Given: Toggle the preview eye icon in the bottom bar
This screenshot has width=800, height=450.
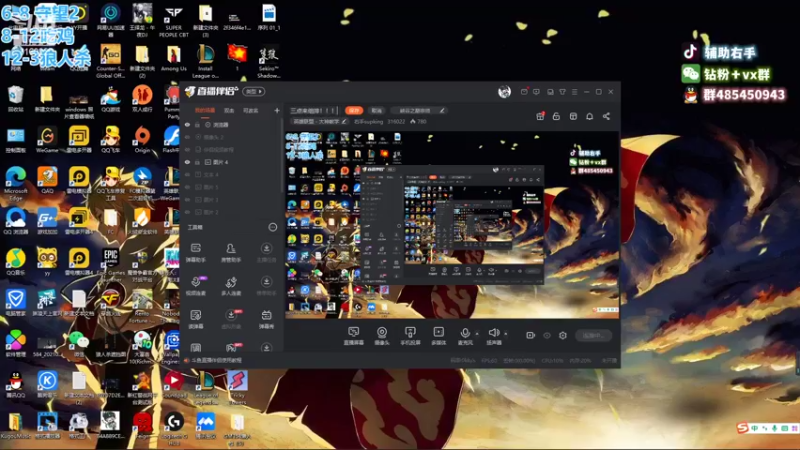Looking at the screenshot, I should pos(547,335).
